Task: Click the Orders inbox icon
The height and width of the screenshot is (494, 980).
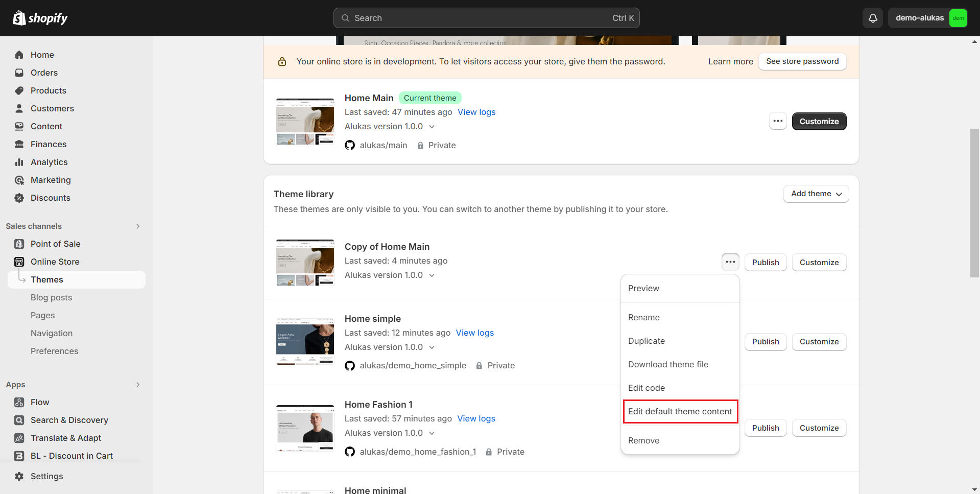Action: click(x=19, y=73)
